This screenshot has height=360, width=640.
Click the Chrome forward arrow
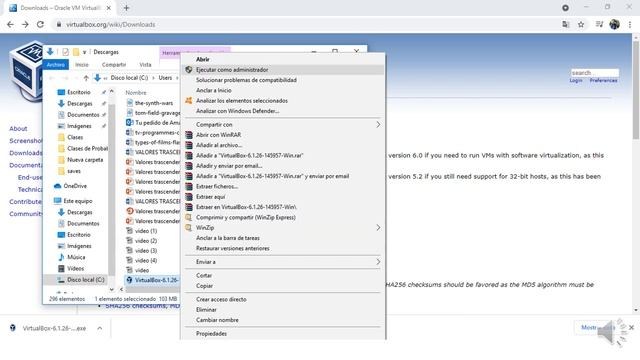[25, 24]
